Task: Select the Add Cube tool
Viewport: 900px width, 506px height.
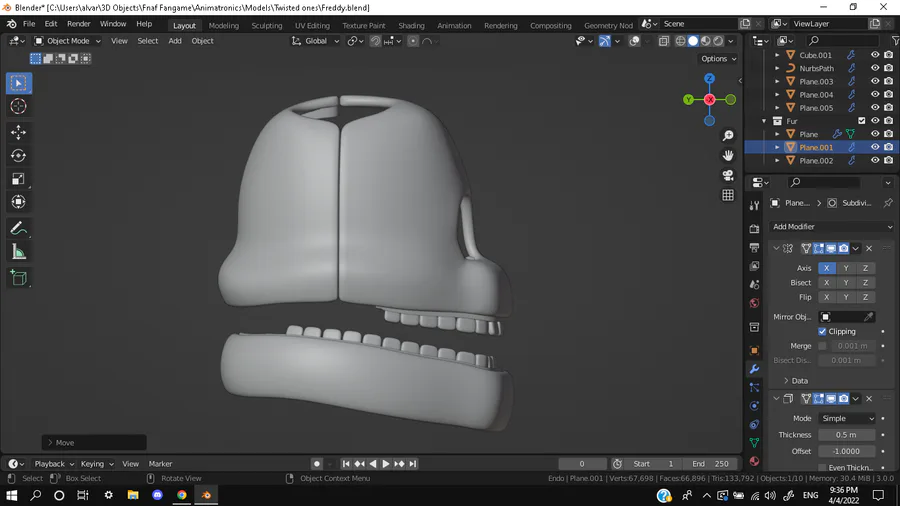Action: 18,278
